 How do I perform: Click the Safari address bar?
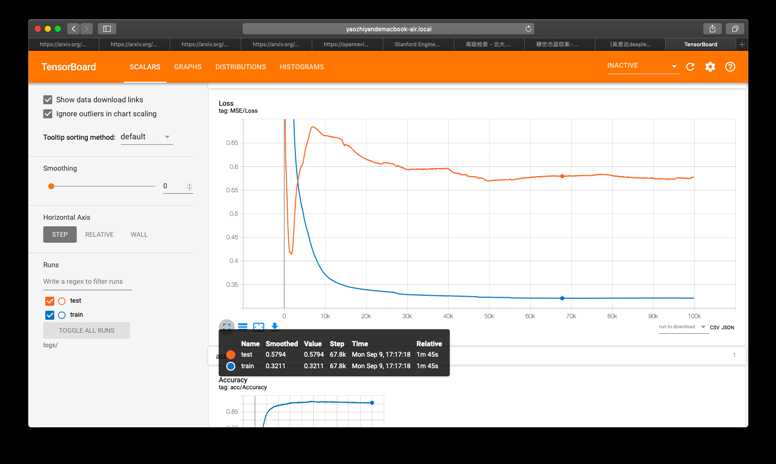coord(388,29)
